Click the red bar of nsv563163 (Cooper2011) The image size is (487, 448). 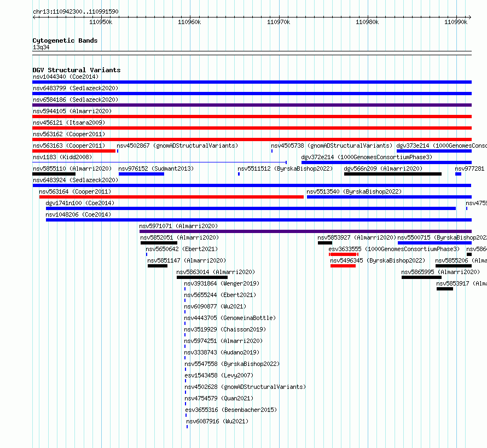[x=74, y=151]
